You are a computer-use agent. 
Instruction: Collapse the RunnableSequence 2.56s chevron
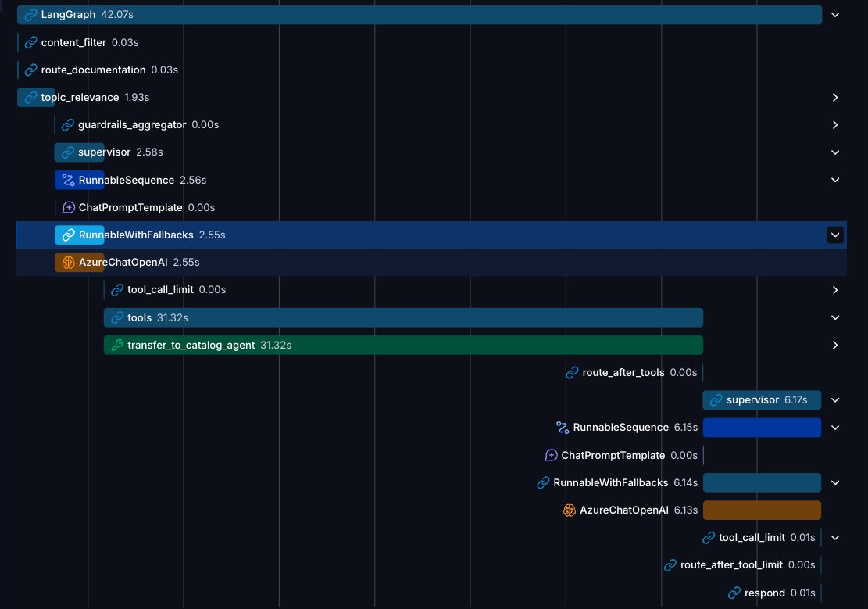coord(835,180)
